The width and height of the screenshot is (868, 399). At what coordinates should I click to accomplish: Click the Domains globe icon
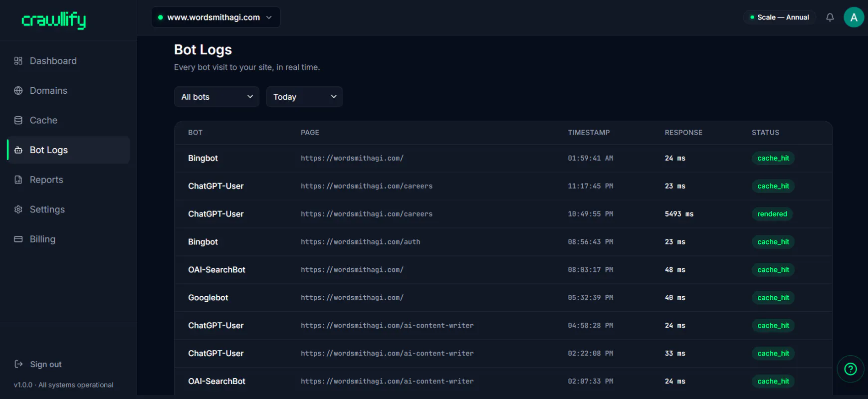coord(18,91)
